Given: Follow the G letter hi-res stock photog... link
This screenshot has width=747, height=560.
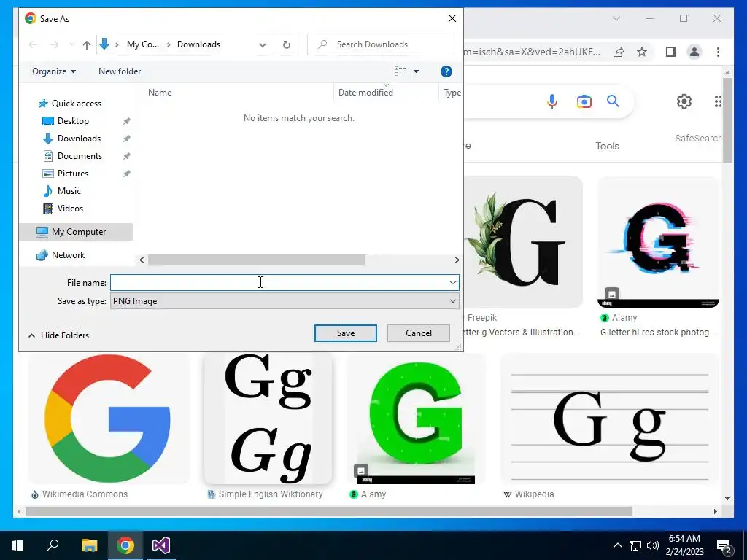Looking at the screenshot, I should click(657, 332).
